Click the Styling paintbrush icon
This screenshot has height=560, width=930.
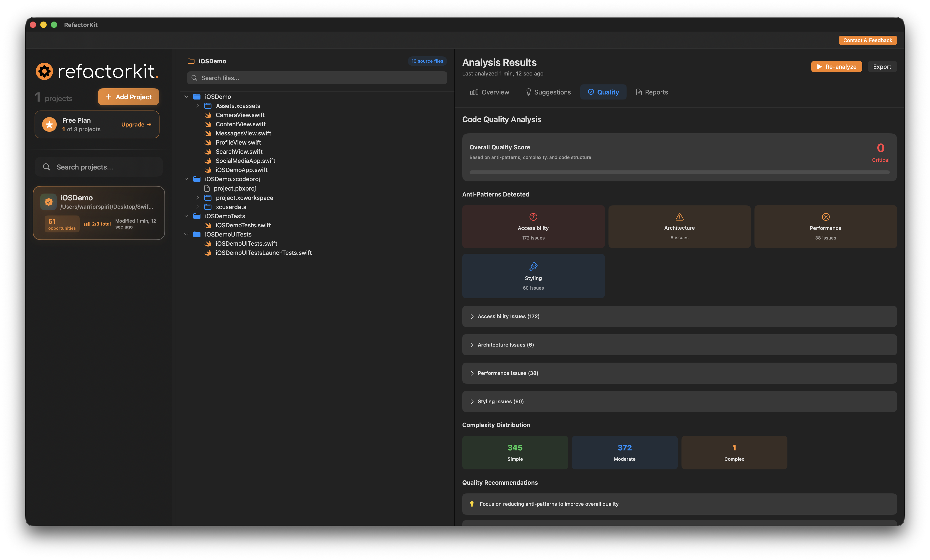point(533,267)
